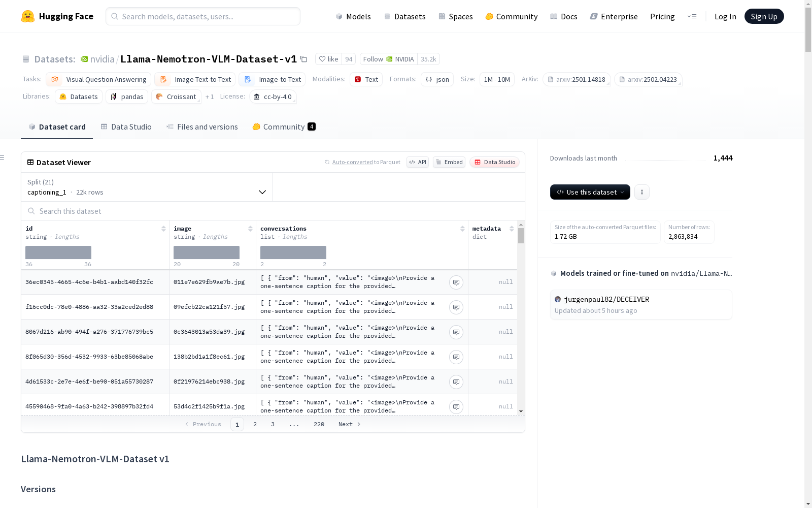Open the nvidia organization link

[x=103, y=59]
